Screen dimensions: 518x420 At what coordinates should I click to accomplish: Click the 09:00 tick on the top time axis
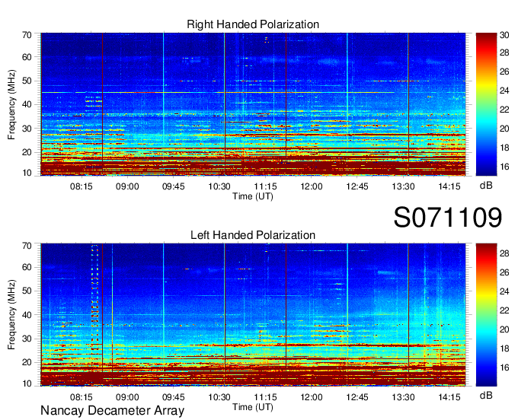click(127, 186)
